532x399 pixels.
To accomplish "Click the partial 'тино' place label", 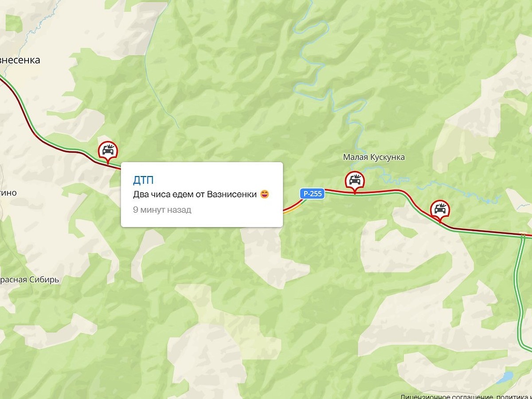I will coord(8,193).
